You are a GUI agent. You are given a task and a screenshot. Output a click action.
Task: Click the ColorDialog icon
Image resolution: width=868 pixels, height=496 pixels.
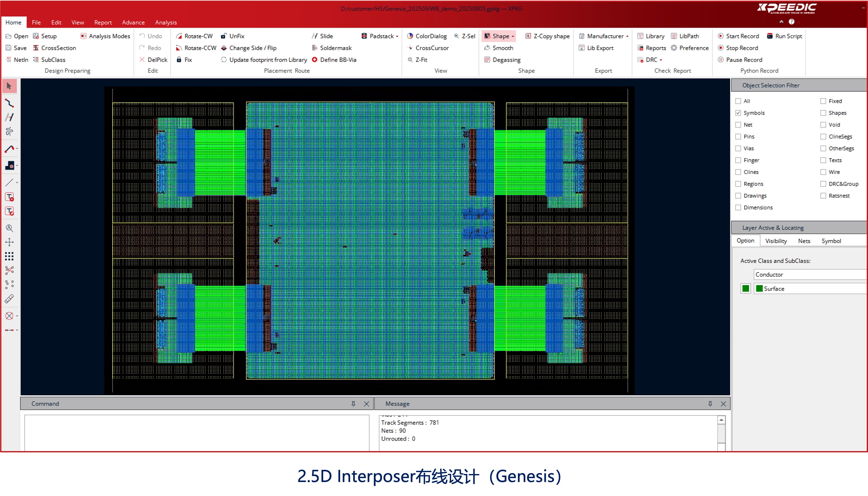(x=410, y=36)
